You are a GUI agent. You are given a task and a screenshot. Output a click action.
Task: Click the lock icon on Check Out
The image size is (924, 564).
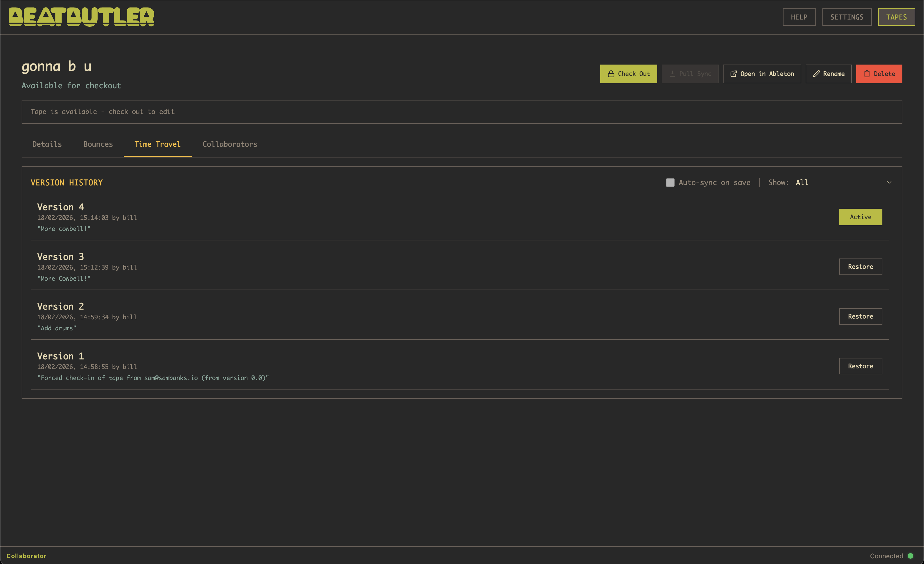611,74
